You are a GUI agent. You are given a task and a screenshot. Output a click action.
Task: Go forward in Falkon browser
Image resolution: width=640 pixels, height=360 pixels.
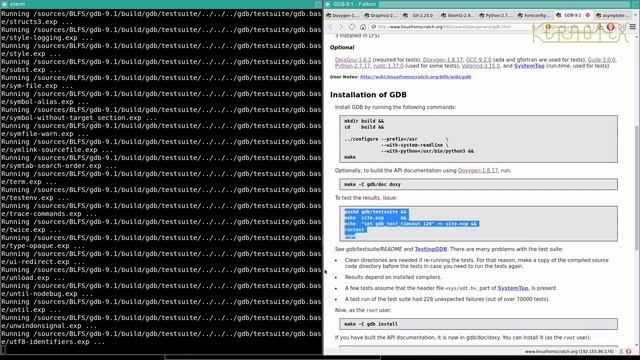tap(341, 27)
